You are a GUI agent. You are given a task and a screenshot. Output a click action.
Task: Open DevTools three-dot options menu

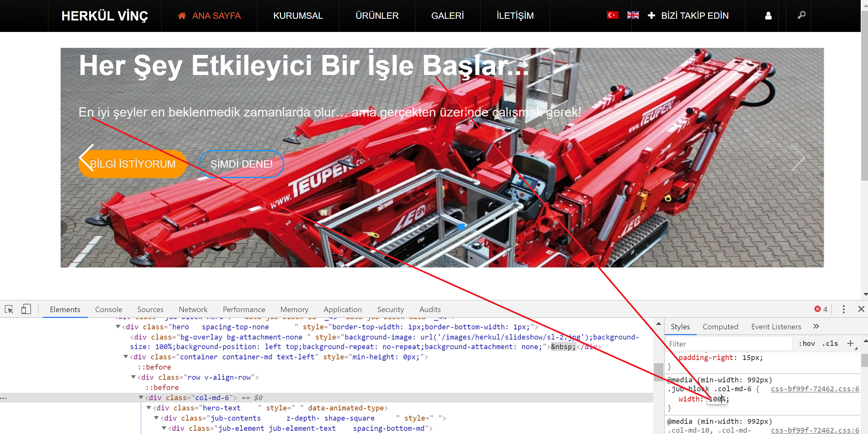pyautogui.click(x=843, y=309)
